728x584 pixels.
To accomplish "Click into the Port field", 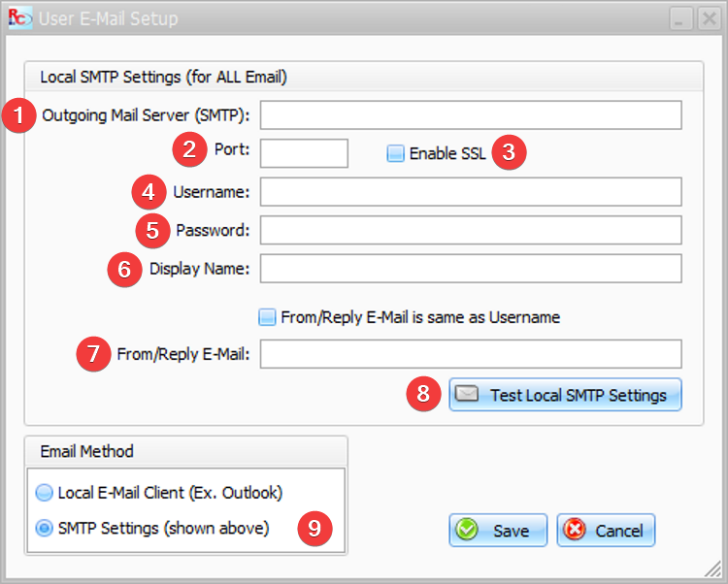I will 304,153.
